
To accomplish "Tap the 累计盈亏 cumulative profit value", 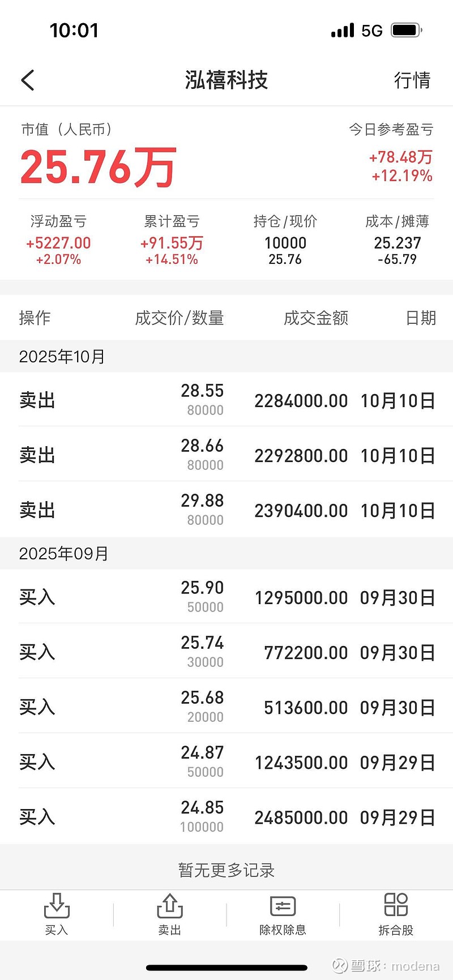I will click(x=172, y=243).
